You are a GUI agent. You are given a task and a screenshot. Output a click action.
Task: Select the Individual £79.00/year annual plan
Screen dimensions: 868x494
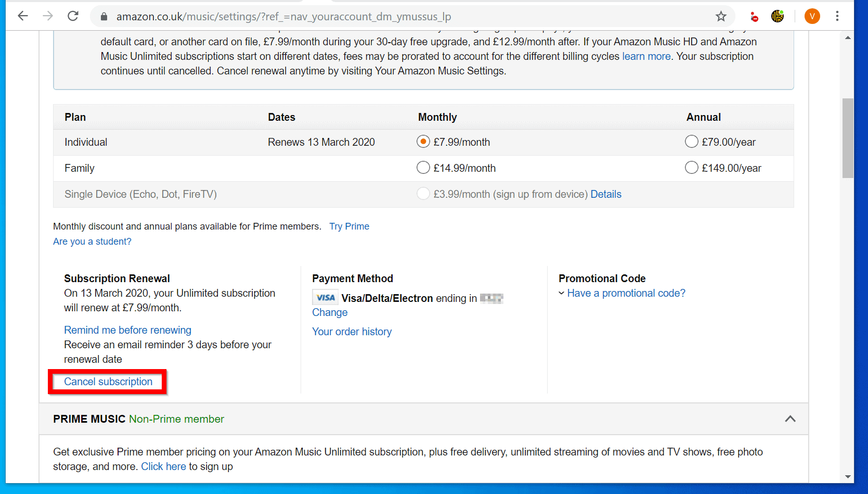point(691,141)
